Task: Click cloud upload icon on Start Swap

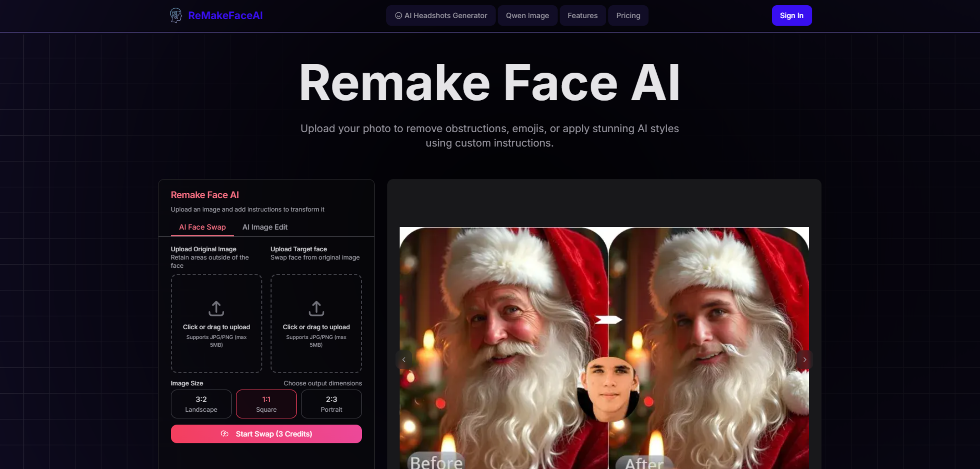Action: [225, 434]
